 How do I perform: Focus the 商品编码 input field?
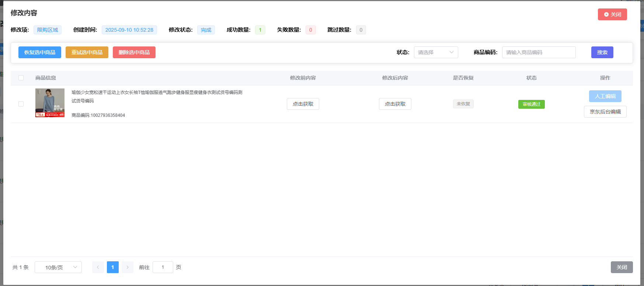tap(539, 52)
